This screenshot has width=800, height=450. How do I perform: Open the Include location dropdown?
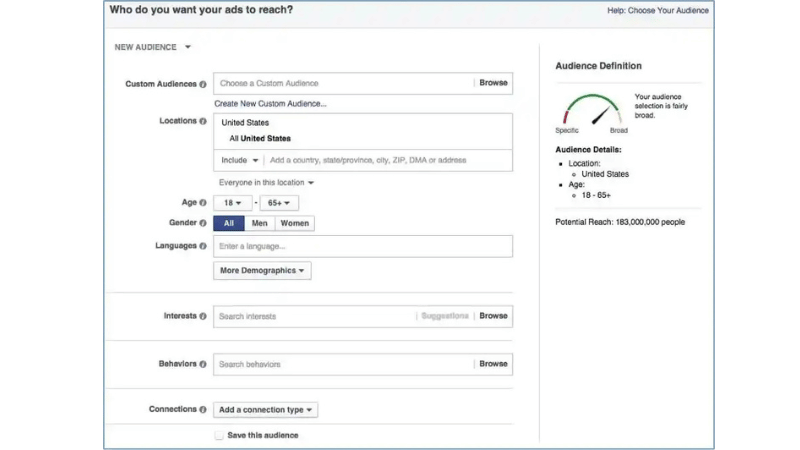pyautogui.click(x=239, y=160)
